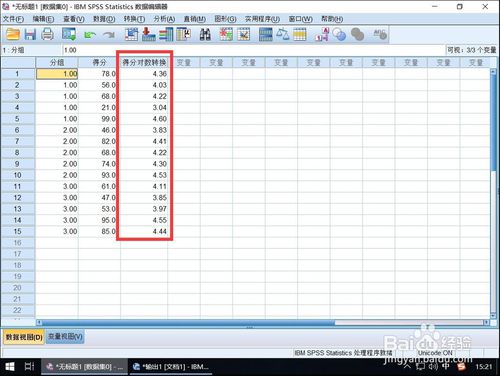Click the Open data document folder icon
The width and height of the screenshot is (500, 376).
13,34
